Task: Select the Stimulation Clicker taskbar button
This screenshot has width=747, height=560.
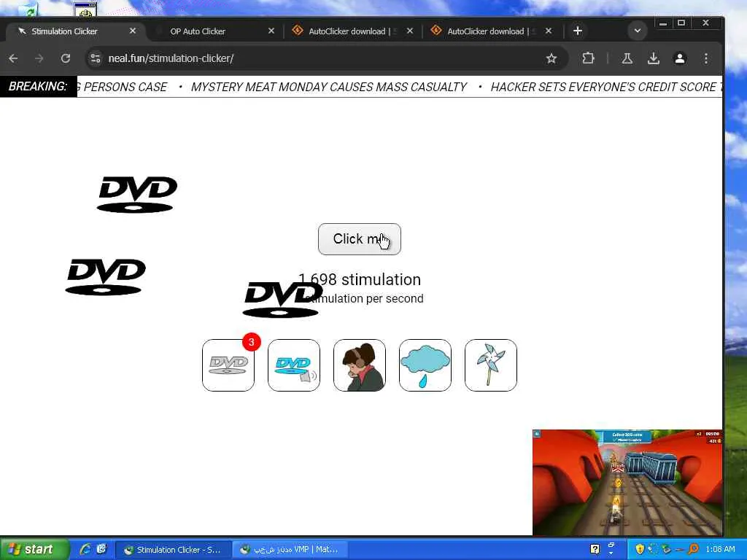Action: click(174, 550)
